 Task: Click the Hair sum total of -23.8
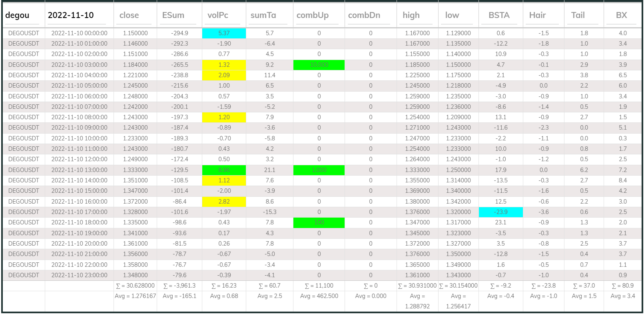click(543, 286)
